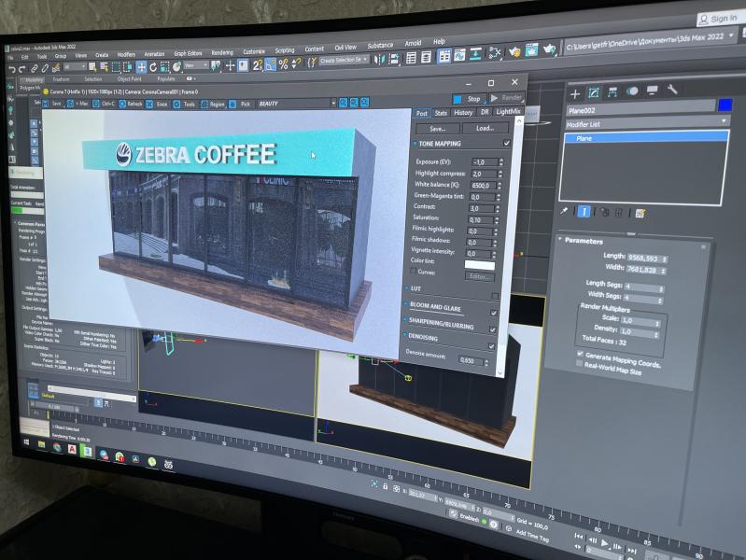The width and height of the screenshot is (746, 560).
Task: Open the Create command panel plus icon
Action: pos(575,94)
